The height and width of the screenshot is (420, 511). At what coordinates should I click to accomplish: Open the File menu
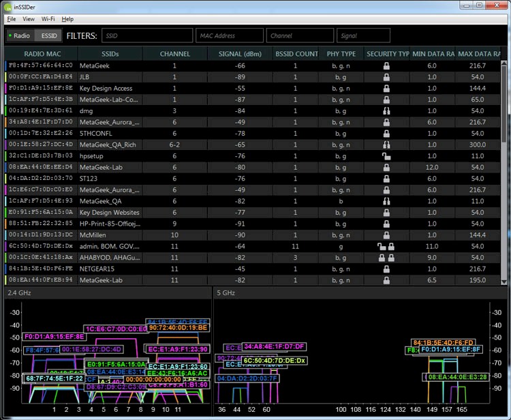12,19
